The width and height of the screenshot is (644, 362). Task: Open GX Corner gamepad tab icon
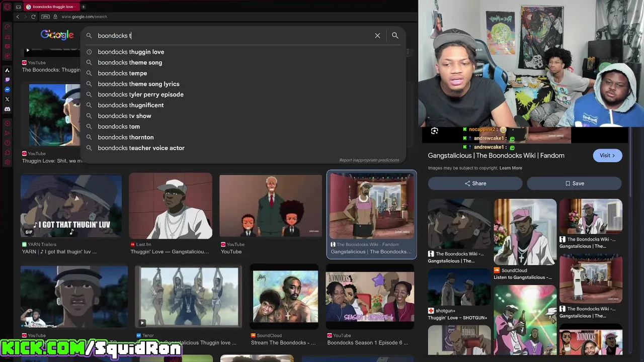tap(19, 7)
